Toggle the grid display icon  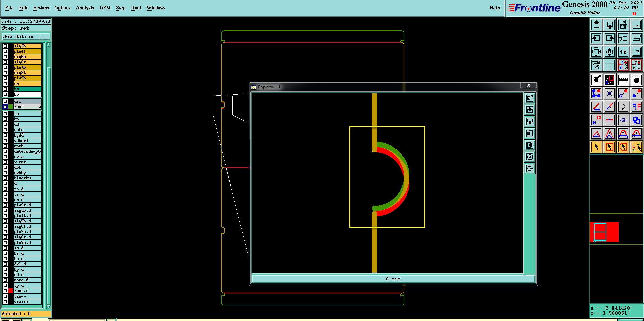tap(610, 65)
